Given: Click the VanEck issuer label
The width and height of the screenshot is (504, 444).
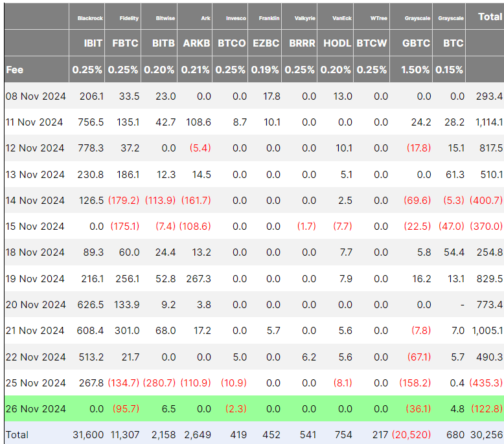Looking at the screenshot, I should (x=342, y=18).
